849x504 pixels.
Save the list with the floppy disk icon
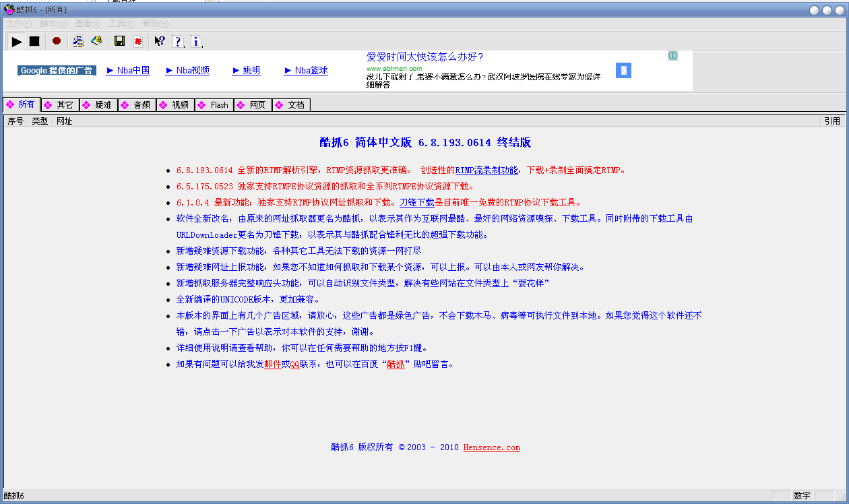[119, 42]
